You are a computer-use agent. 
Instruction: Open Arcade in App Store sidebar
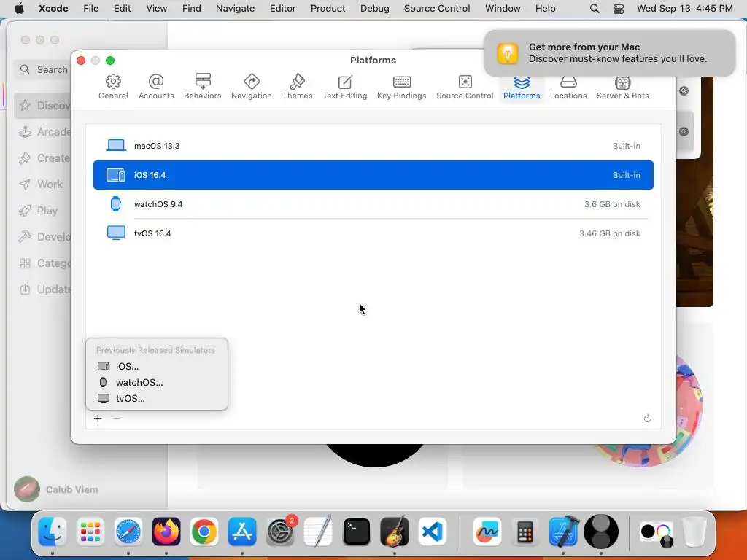[43, 132]
